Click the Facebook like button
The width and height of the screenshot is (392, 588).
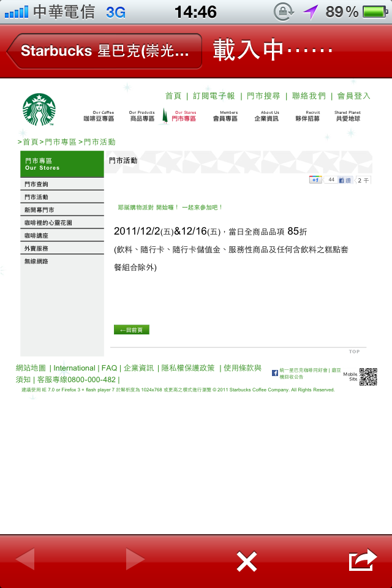345,180
